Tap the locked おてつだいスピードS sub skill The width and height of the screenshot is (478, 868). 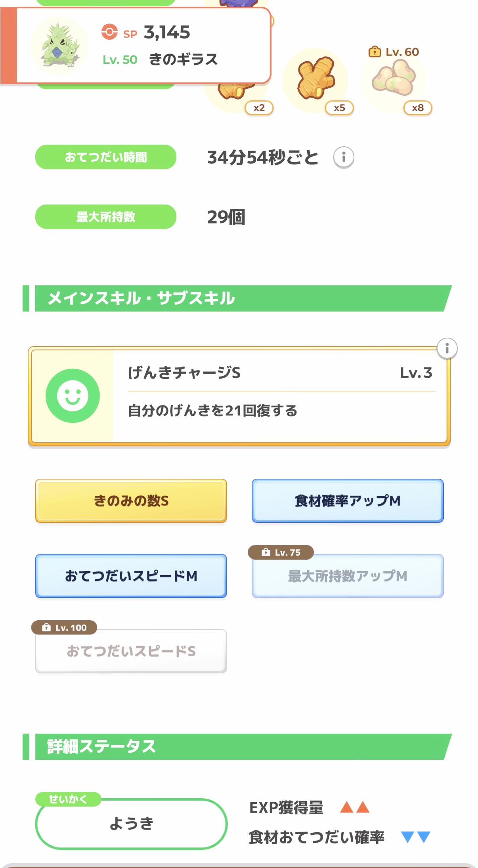click(x=131, y=651)
